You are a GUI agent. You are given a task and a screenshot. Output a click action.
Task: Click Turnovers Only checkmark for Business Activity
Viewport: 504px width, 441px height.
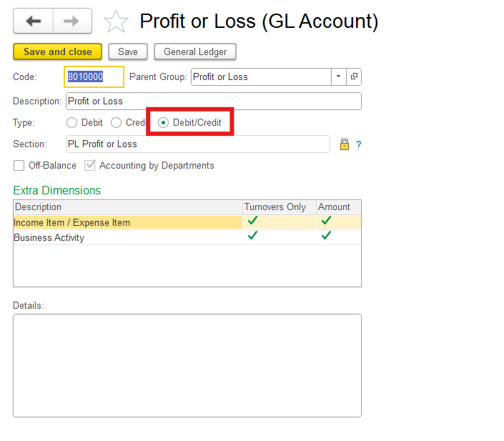252,236
